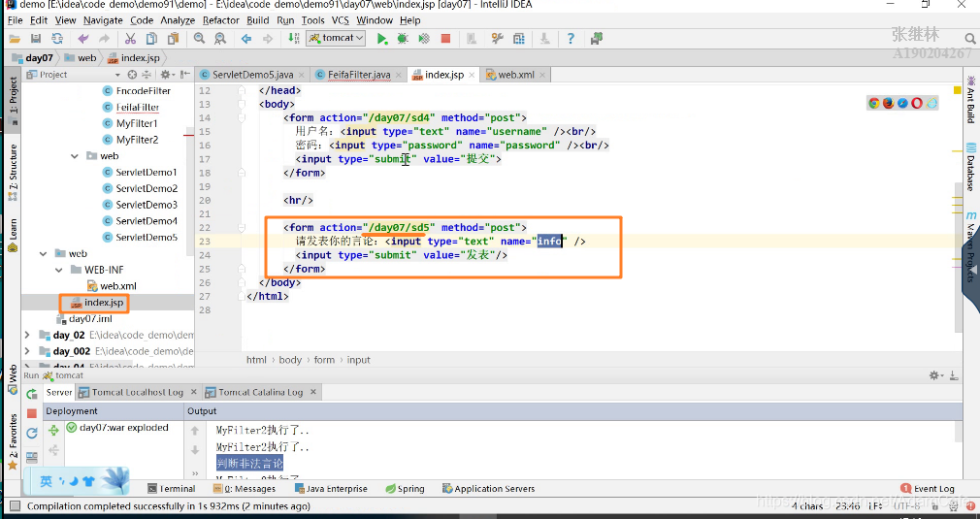Viewport: 980px width, 519px height.
Task: Click the Build project icon
Action: pos(294,39)
